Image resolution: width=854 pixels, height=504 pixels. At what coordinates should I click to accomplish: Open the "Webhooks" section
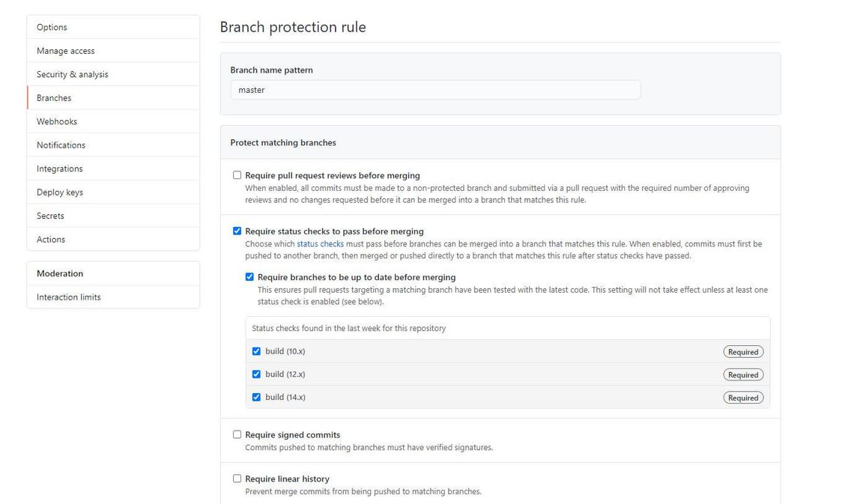(56, 121)
